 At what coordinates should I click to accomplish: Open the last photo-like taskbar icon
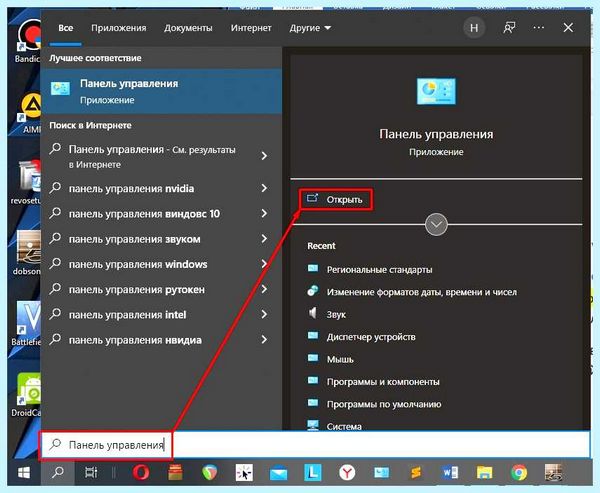click(553, 473)
